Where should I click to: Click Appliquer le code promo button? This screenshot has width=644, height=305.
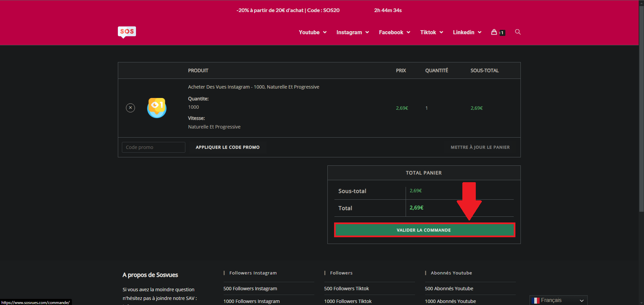pyautogui.click(x=228, y=147)
